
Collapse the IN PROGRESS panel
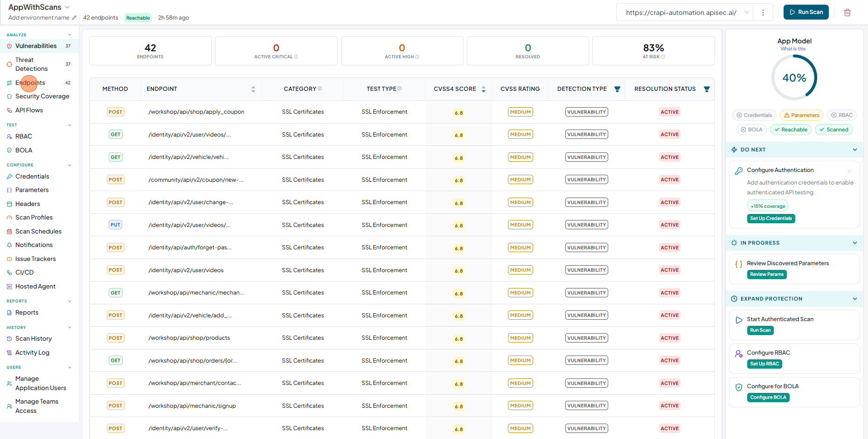tap(855, 243)
